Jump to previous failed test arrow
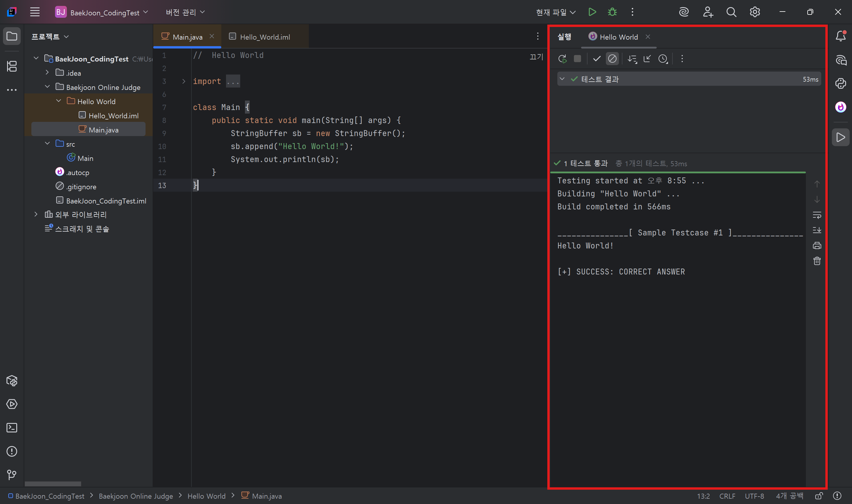852x504 pixels. coord(817,184)
